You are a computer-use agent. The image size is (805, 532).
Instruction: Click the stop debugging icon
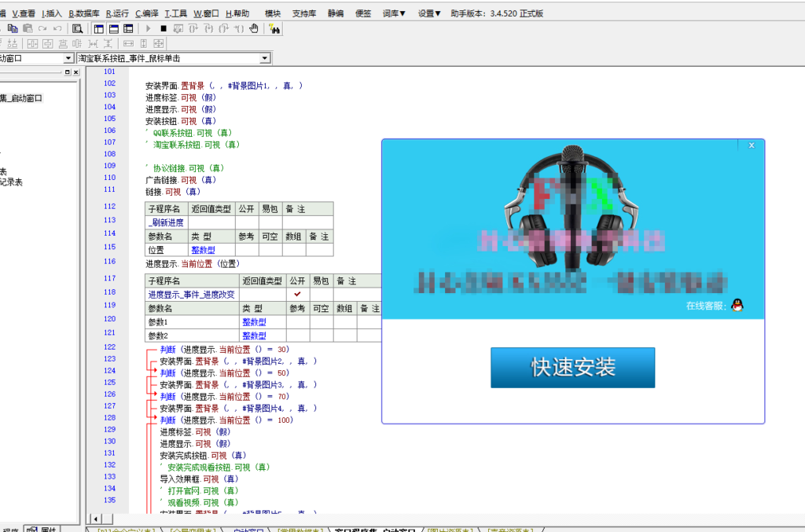pyautogui.click(x=163, y=29)
